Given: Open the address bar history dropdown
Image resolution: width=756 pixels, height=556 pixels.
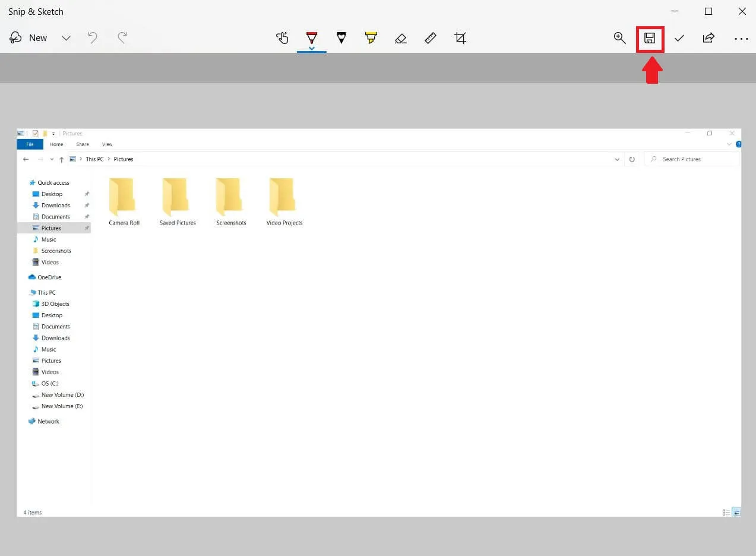Looking at the screenshot, I should click(x=616, y=159).
